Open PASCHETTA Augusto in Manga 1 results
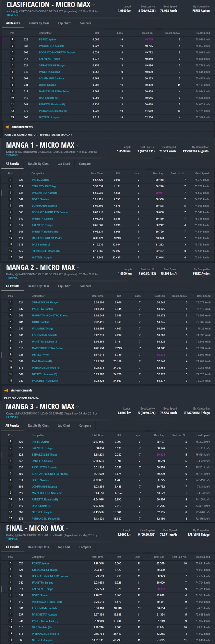Viewport: 215px width, 644px height. pos(45,193)
